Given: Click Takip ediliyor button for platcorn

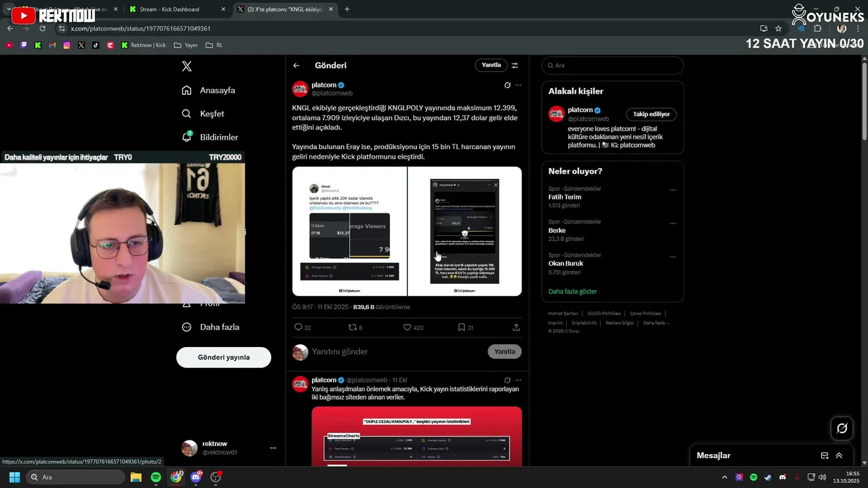Looking at the screenshot, I should point(651,114).
